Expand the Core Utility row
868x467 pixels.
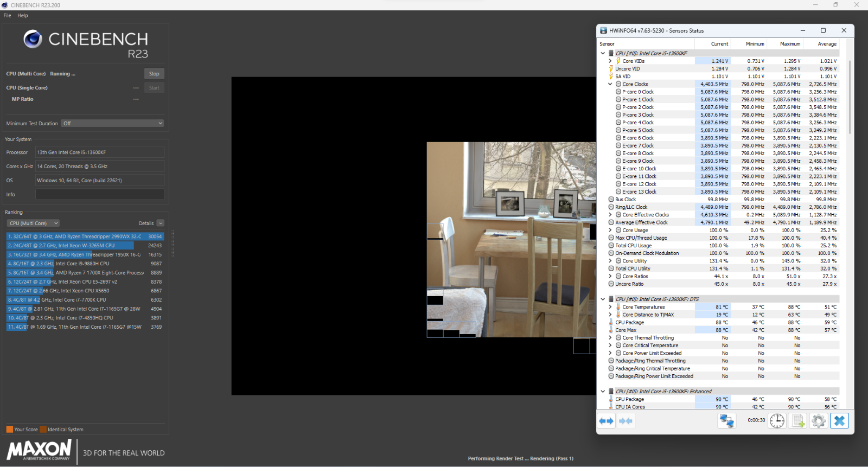click(x=610, y=261)
